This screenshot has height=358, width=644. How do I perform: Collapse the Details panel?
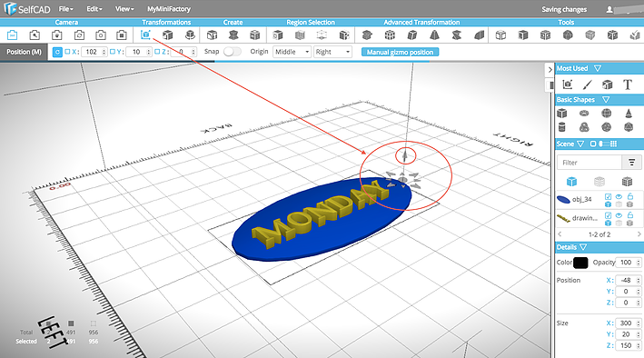(x=583, y=247)
